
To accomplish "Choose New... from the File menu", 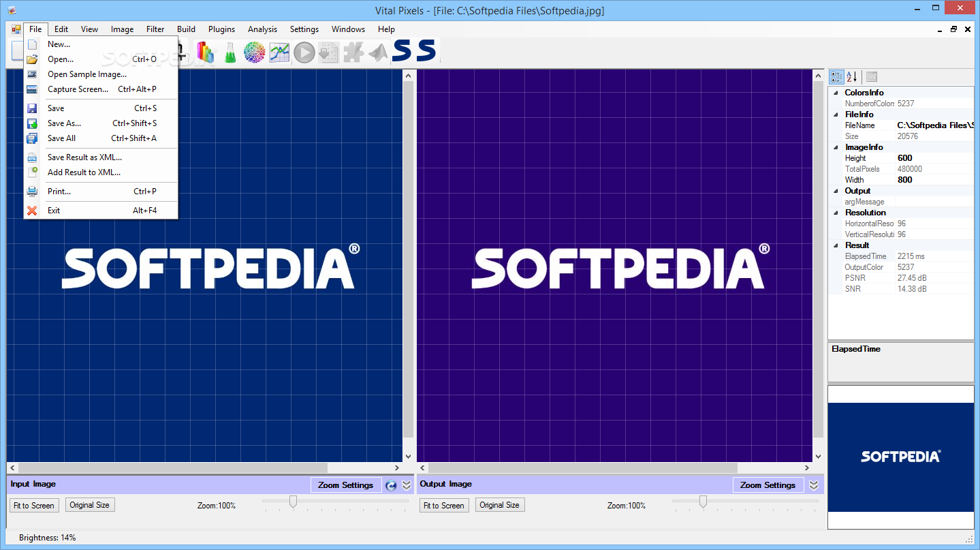I will click(x=101, y=44).
